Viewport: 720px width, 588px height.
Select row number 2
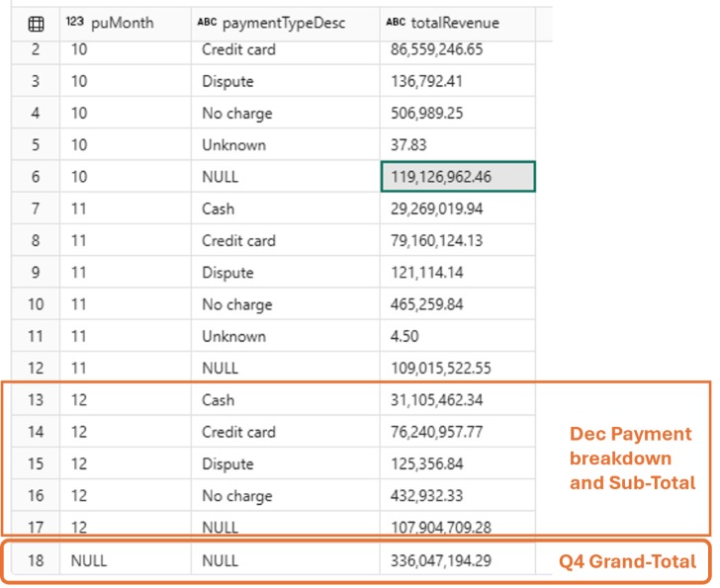click(36, 49)
